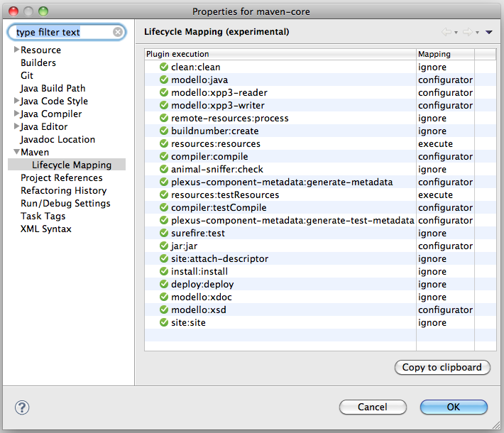Select the plexus-component-metadata:generate-metadata row
This screenshot has height=433, width=504.
(x=320, y=182)
